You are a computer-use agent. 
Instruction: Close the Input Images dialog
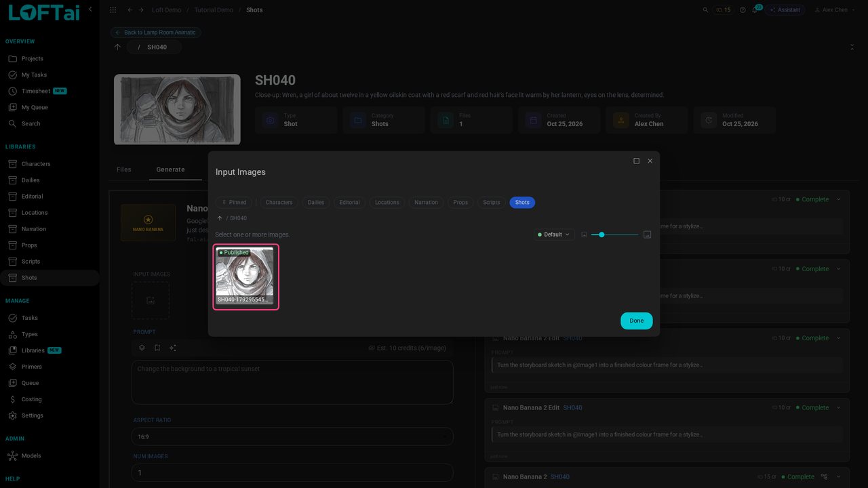pos(650,161)
